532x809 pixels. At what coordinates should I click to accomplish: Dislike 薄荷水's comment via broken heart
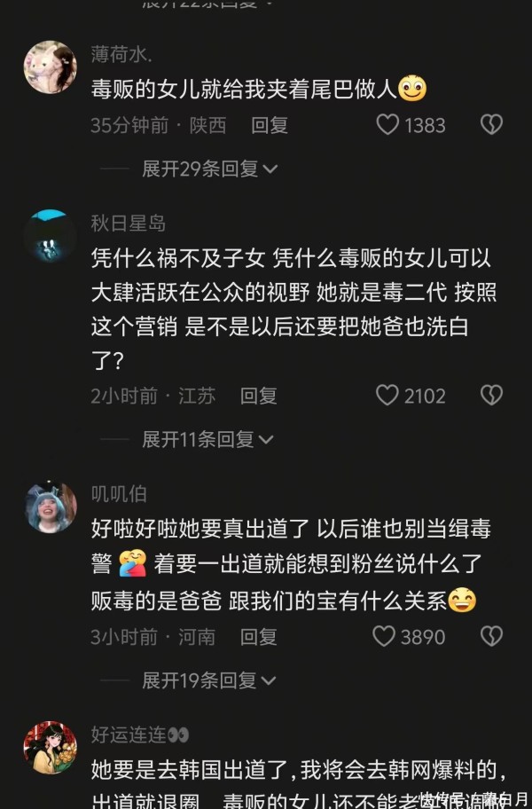pos(492,125)
